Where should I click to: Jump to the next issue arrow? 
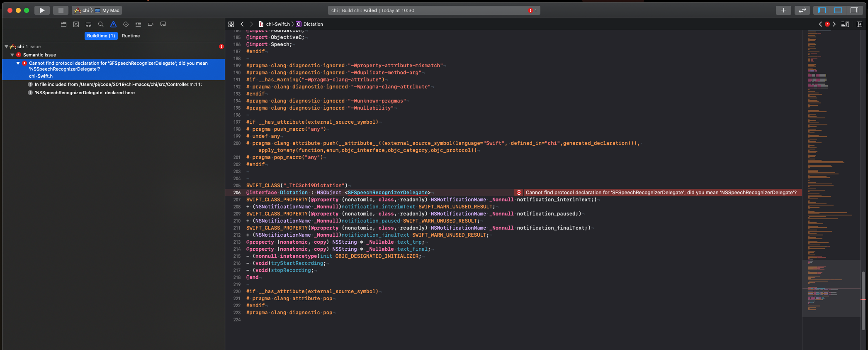(x=834, y=24)
